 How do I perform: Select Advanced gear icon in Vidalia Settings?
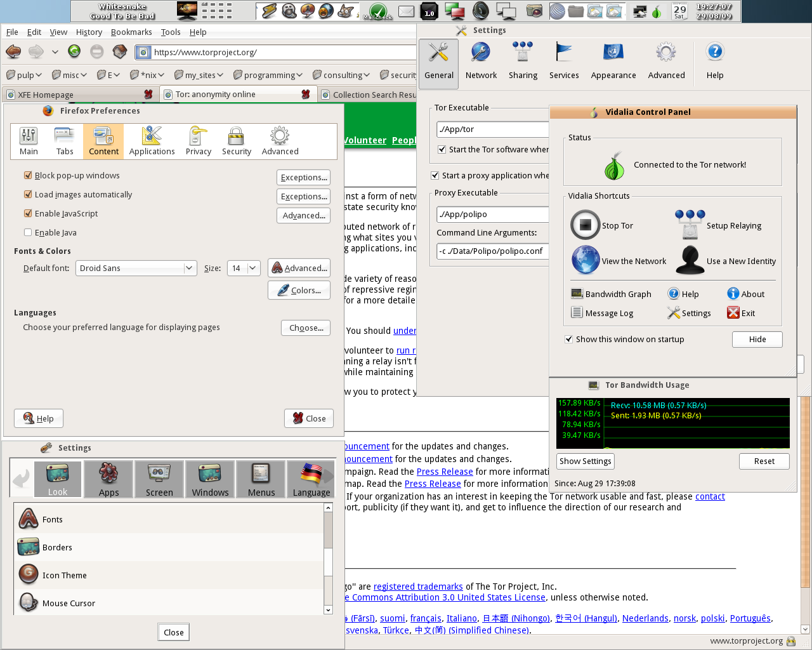pyautogui.click(x=666, y=62)
